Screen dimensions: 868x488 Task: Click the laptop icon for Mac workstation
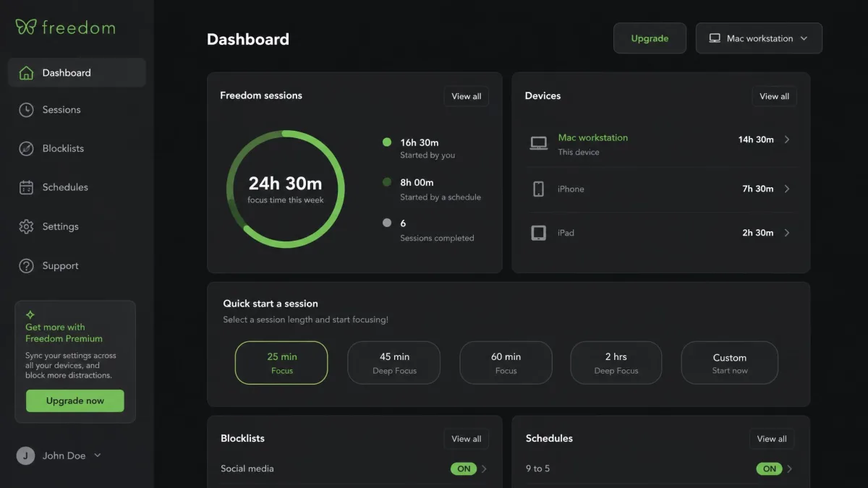pos(539,144)
